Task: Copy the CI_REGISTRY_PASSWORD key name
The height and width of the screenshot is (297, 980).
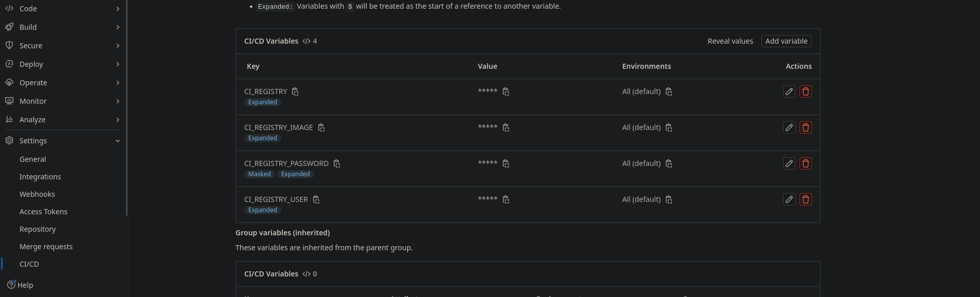Action: 337,163
